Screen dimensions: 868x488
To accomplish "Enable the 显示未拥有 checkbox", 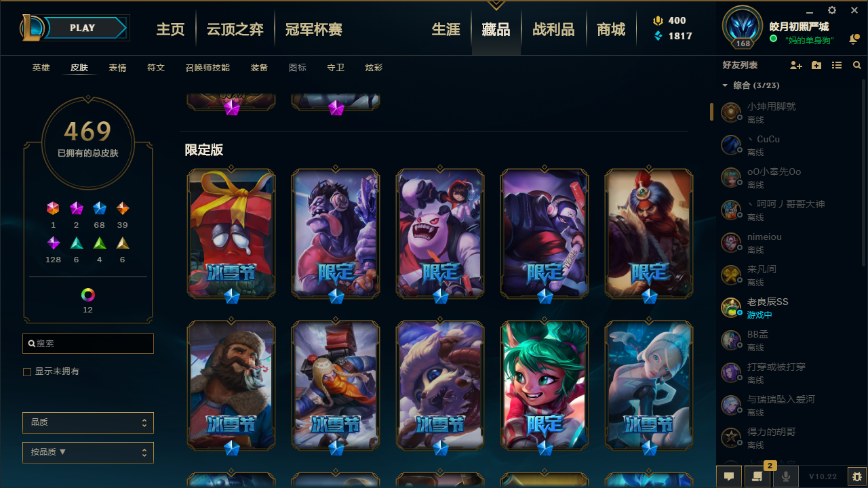I will [x=27, y=372].
